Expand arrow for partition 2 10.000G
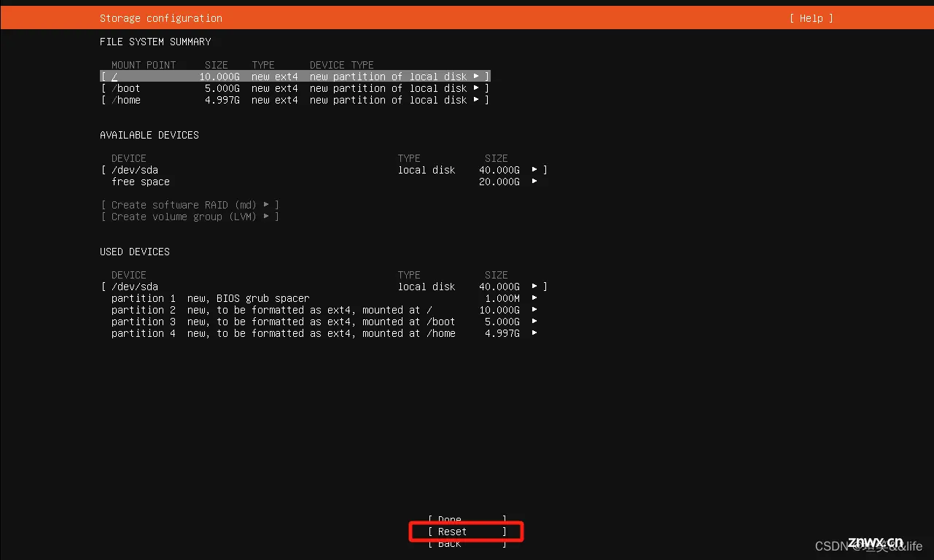Viewport: 934px width, 560px height. coord(534,310)
